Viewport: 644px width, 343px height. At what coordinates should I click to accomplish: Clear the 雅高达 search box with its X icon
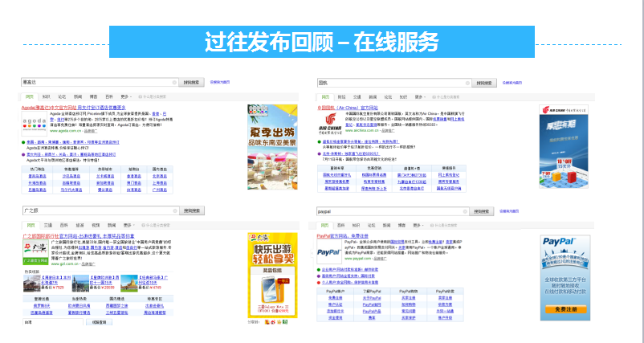[174, 83]
